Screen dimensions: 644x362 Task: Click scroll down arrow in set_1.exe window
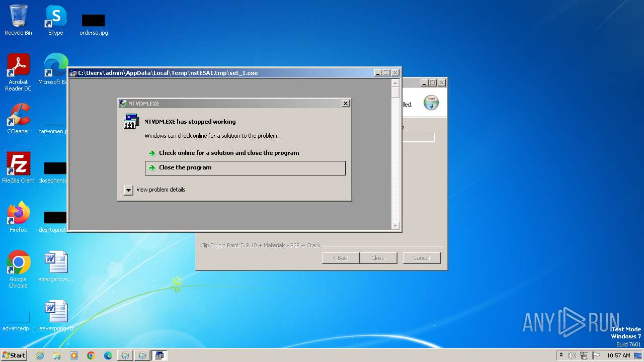(x=395, y=226)
